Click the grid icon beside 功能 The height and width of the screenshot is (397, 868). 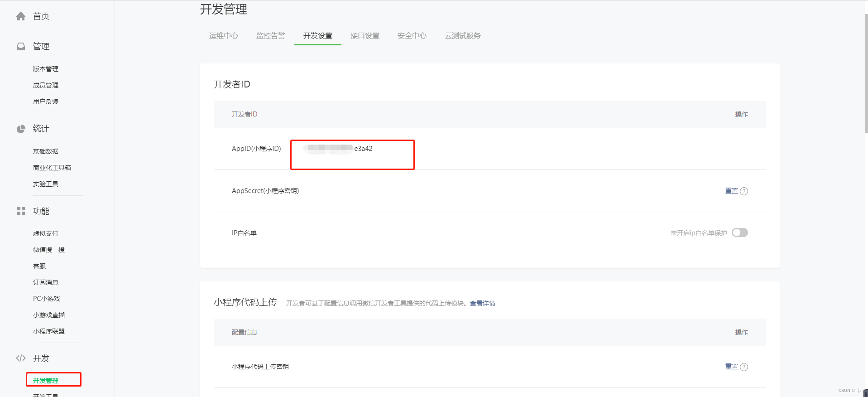[21, 211]
